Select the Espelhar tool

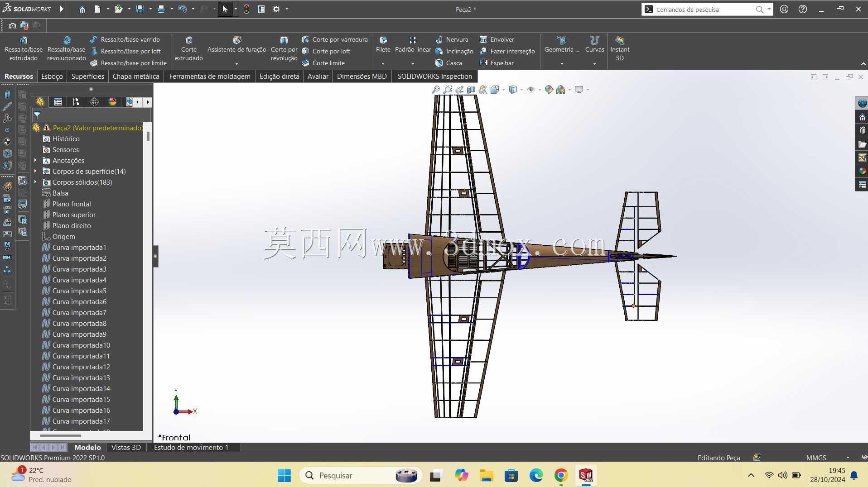pos(497,63)
